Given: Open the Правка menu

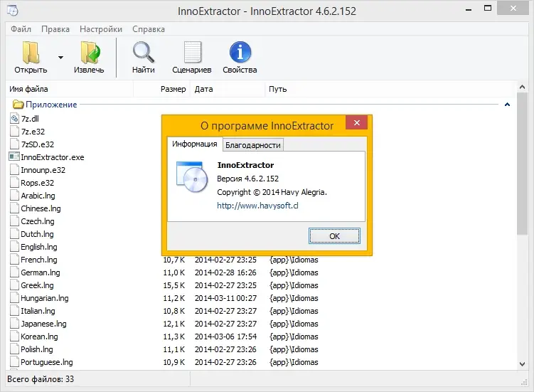Looking at the screenshot, I should (x=55, y=29).
